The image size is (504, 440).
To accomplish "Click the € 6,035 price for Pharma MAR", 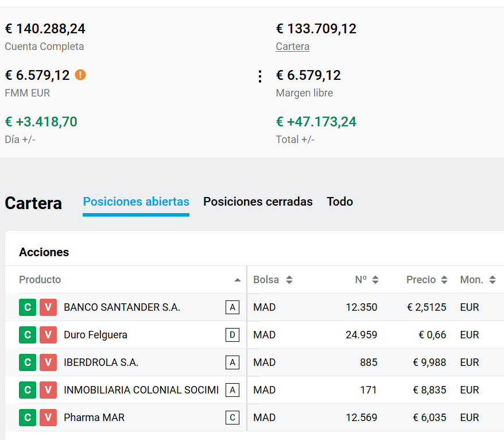I will click(x=429, y=418).
